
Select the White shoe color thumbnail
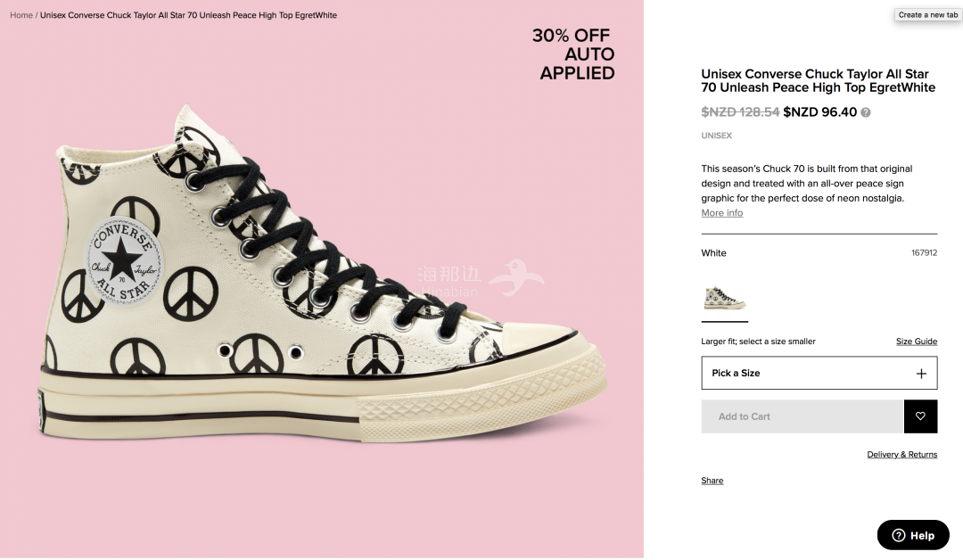click(x=725, y=299)
